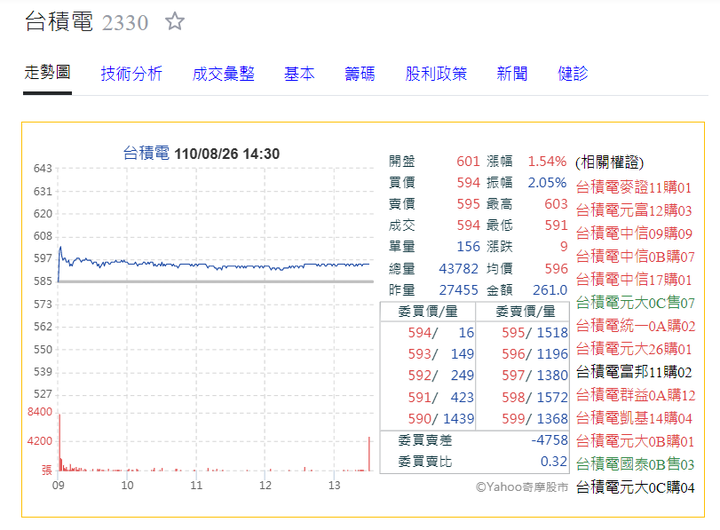Click the intraday price line chart
Viewport: 720px width, 530px height.
(214, 264)
